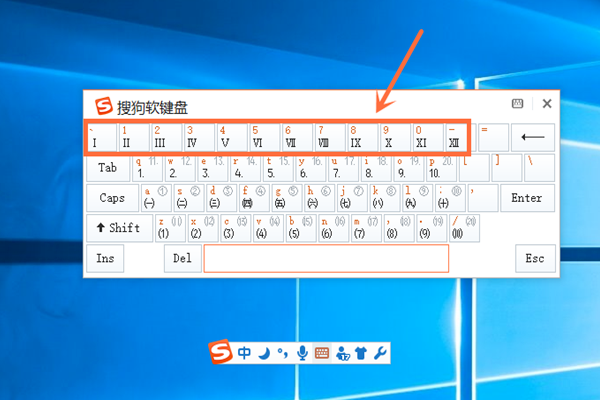Toggle the Caps key

pos(112,198)
